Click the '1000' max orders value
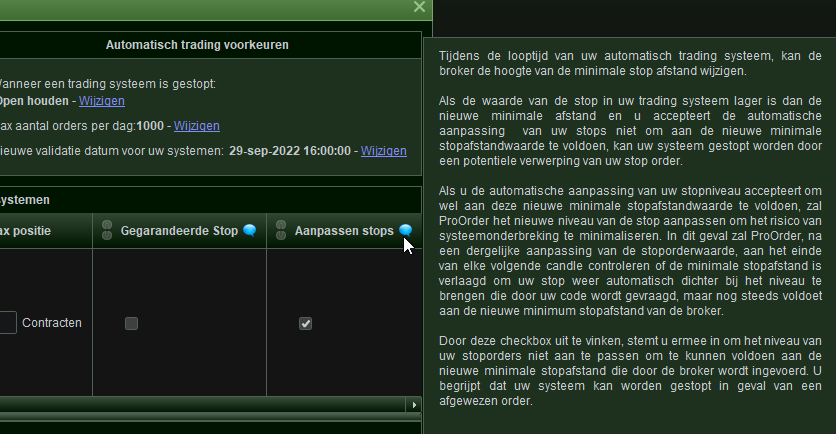The height and width of the screenshot is (434, 836). 150,126
